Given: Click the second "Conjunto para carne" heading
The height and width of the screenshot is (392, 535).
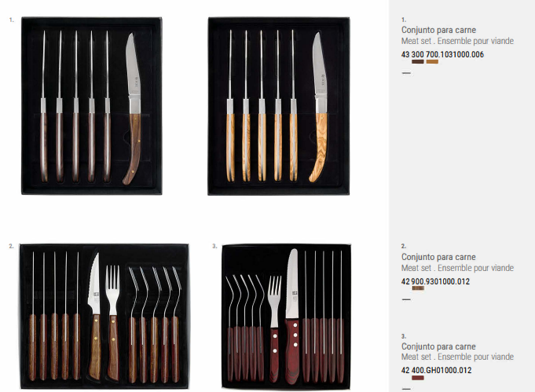Looking at the screenshot, I should 438,257.
